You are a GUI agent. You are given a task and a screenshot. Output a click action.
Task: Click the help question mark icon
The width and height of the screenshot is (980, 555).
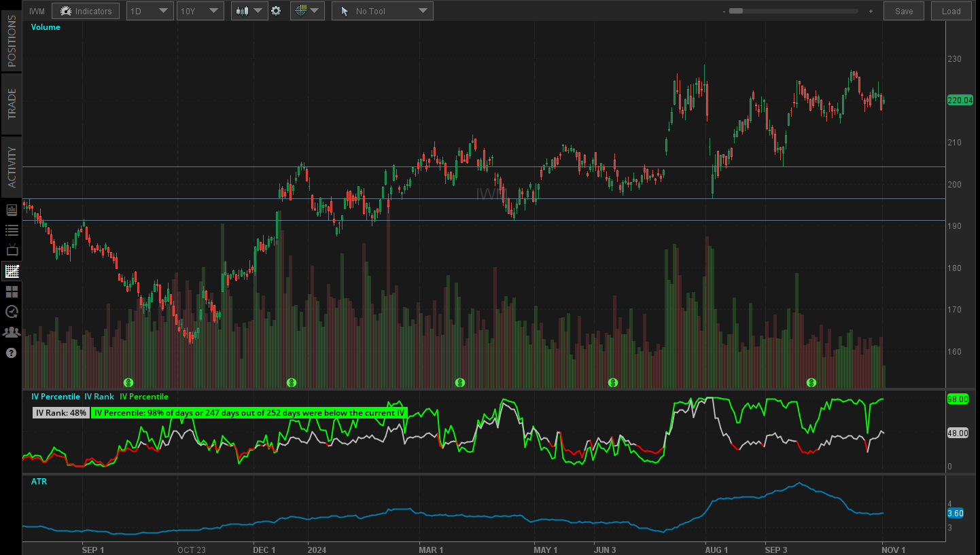[12, 353]
